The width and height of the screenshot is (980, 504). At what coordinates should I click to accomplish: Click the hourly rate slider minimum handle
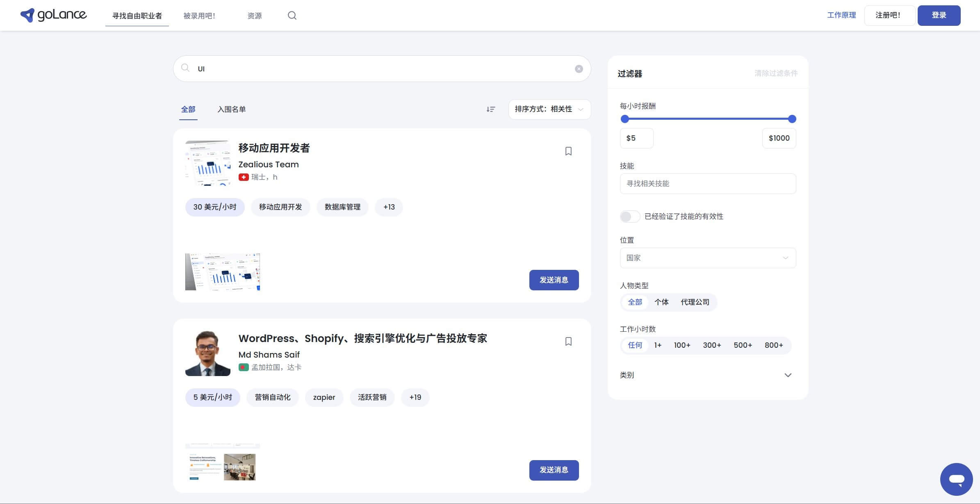pyautogui.click(x=625, y=119)
